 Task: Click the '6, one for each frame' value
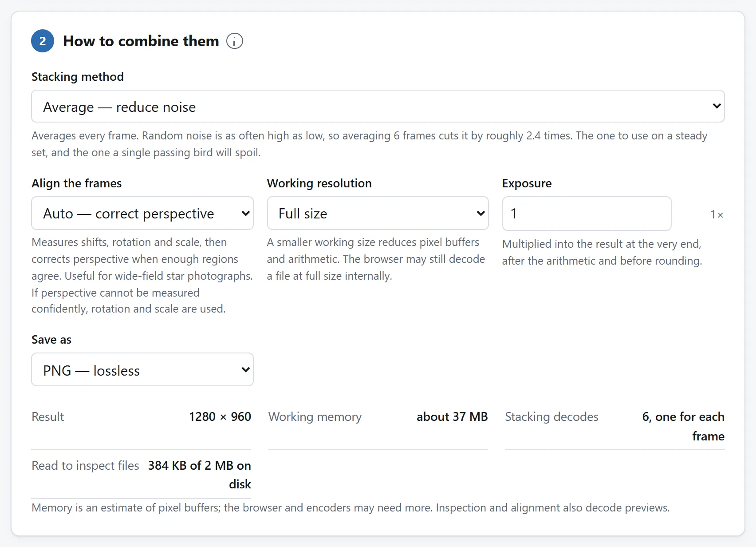click(x=683, y=426)
